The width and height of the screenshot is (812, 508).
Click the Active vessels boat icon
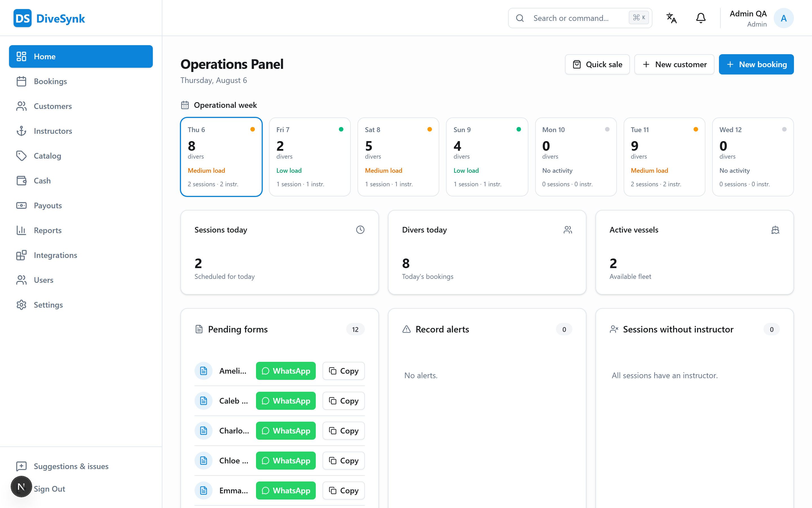(775, 230)
